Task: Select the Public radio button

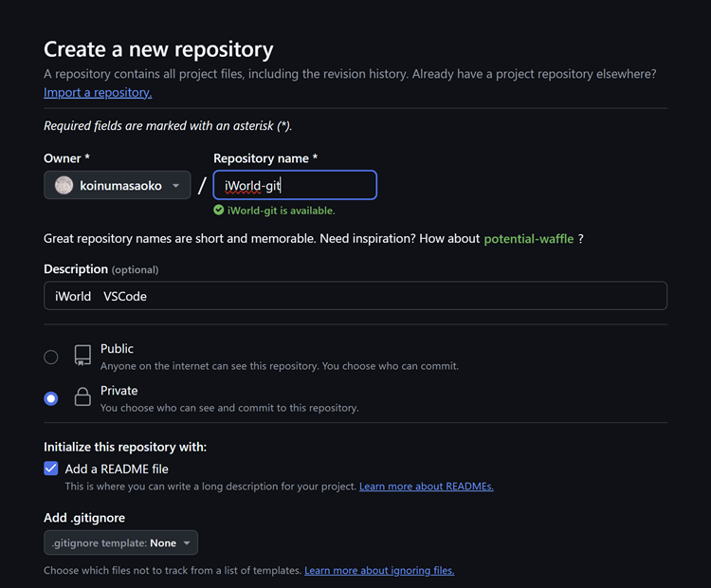Action: click(51, 357)
